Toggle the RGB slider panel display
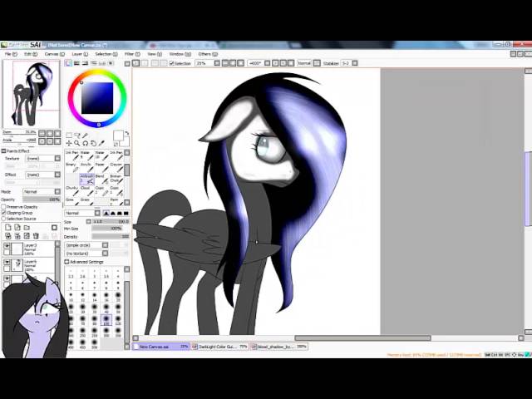 77,63
